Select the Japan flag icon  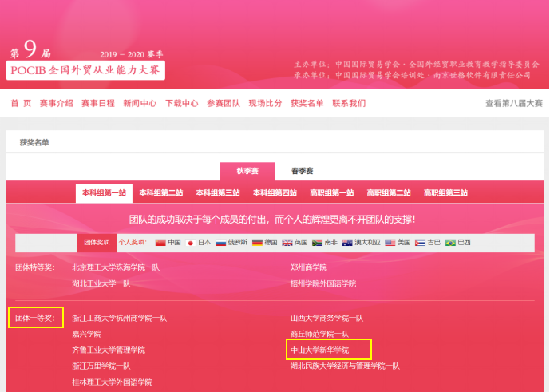tap(191, 243)
